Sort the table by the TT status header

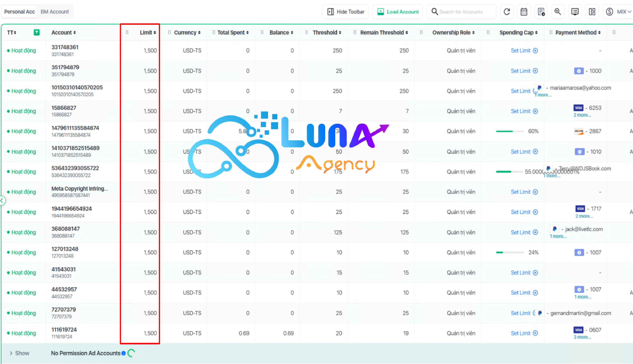[12, 32]
